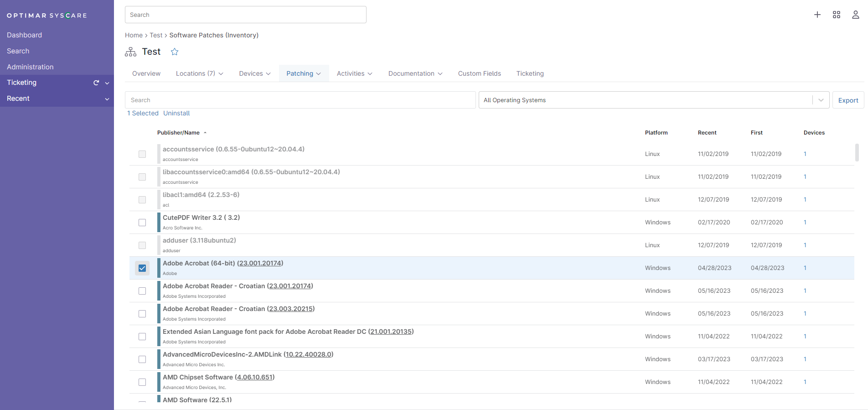The width and height of the screenshot is (868, 410).
Task: Open the Patching tab dropdown
Action: click(x=304, y=73)
